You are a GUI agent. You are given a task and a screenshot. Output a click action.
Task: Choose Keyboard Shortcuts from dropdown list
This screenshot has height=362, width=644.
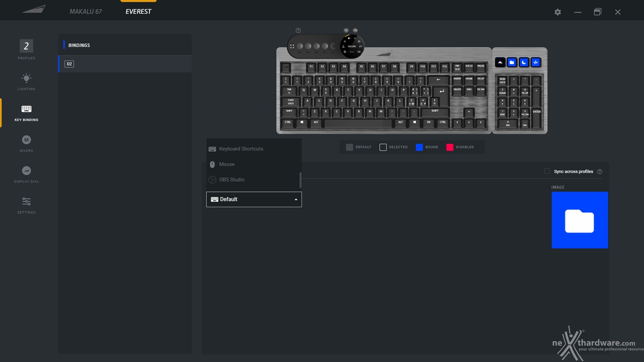pyautogui.click(x=254, y=149)
